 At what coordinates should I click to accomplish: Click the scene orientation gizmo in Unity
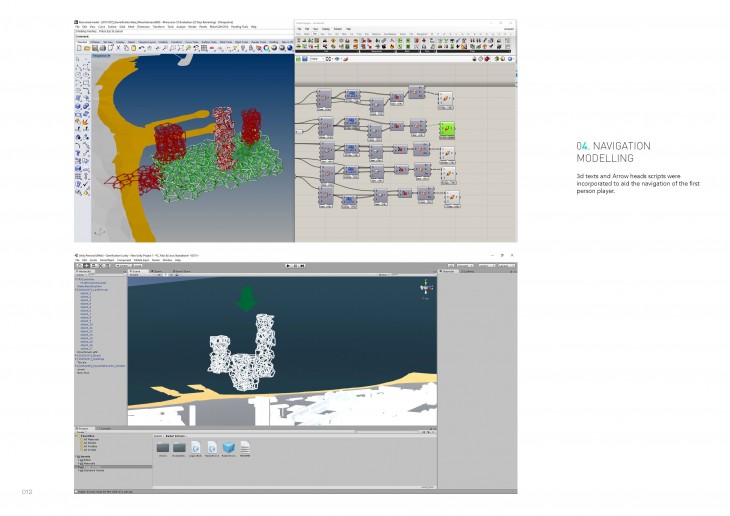point(425,289)
